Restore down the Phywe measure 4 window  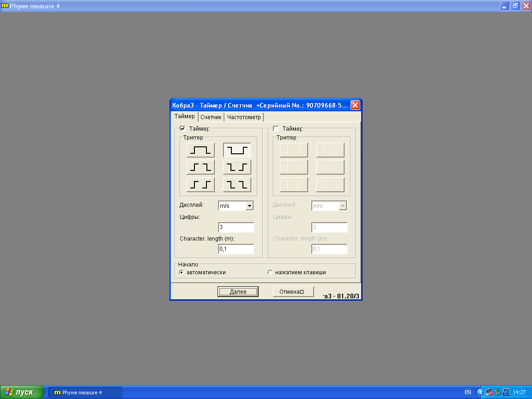coord(515,6)
